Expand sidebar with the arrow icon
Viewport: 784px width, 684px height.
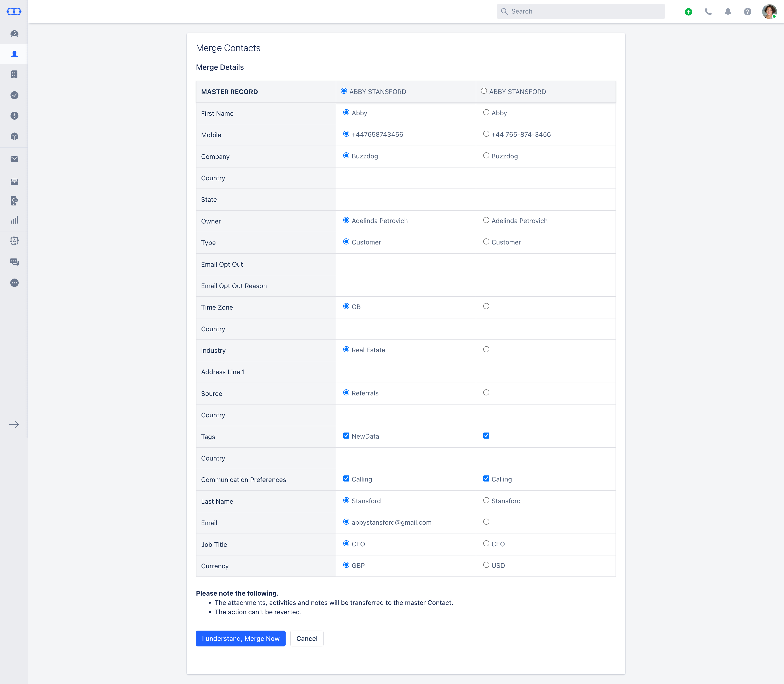(14, 424)
